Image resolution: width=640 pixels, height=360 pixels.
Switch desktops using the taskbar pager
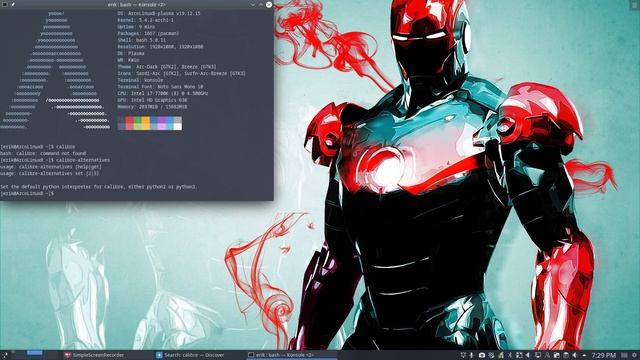(x=35, y=355)
